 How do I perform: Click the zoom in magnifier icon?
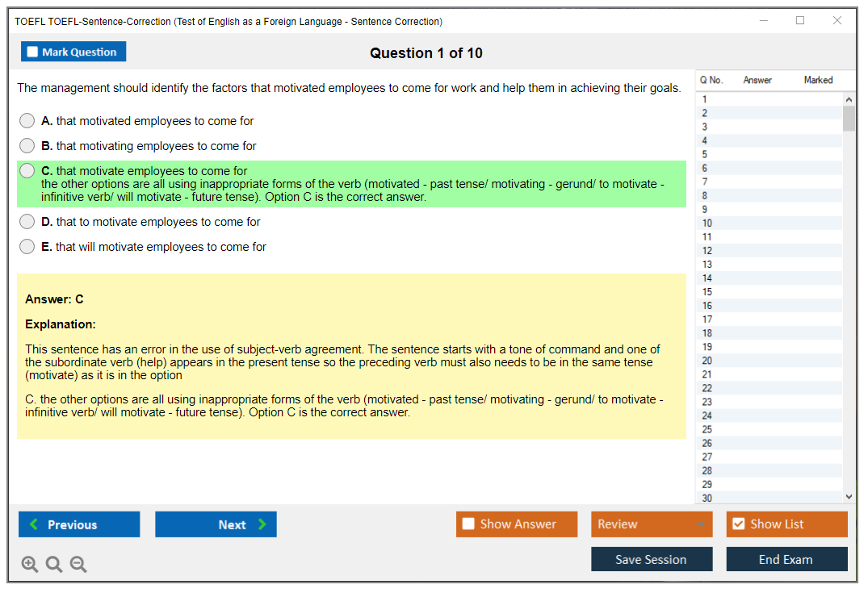[30, 565]
